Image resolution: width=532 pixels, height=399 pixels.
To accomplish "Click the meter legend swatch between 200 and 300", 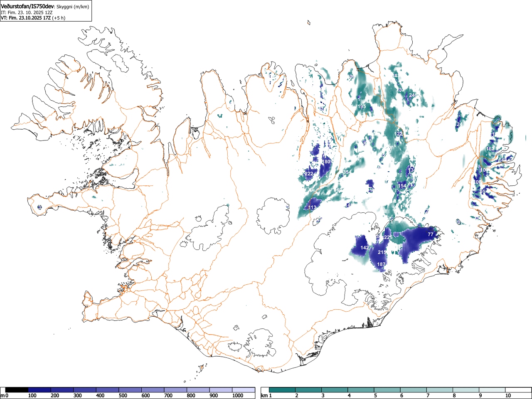I will (x=62, y=390).
